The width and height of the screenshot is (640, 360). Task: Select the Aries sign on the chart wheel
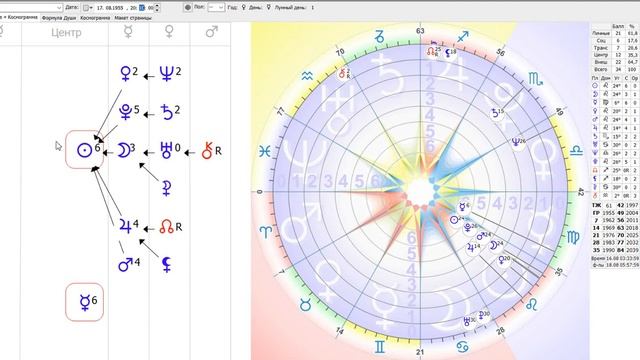coord(266,232)
